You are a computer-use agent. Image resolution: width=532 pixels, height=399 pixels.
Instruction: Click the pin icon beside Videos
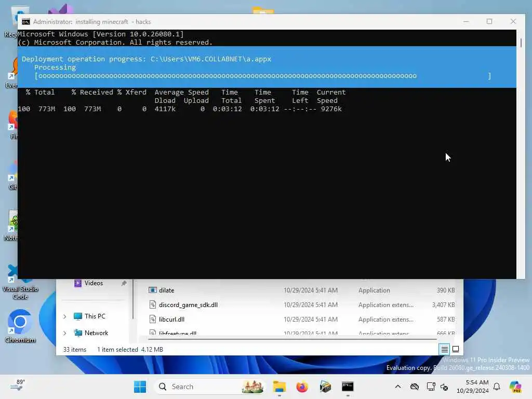coord(124,283)
